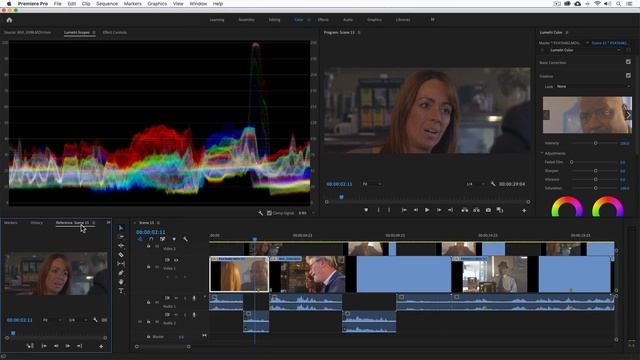Toggle Linked Selection in timeline
Image resolution: width=640 pixels, height=360 pixels.
(162, 239)
